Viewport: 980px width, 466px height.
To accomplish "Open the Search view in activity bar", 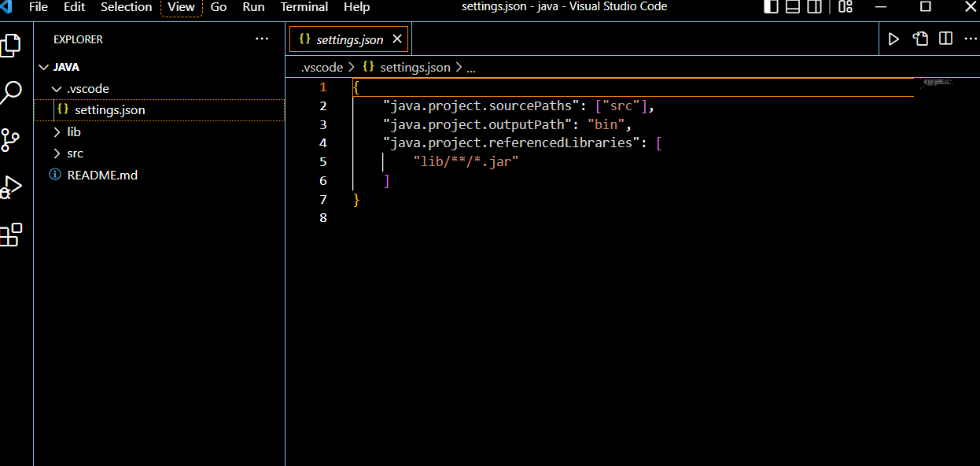I will (x=11, y=93).
